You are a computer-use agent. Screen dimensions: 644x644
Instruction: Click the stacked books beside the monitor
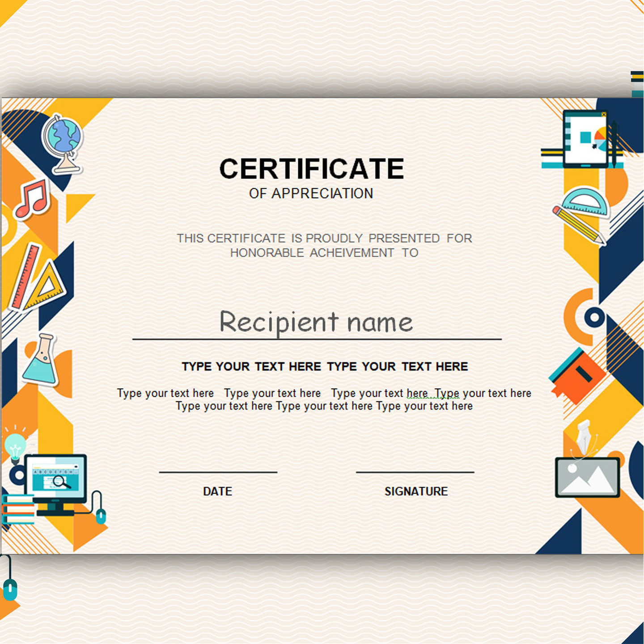coord(18,509)
